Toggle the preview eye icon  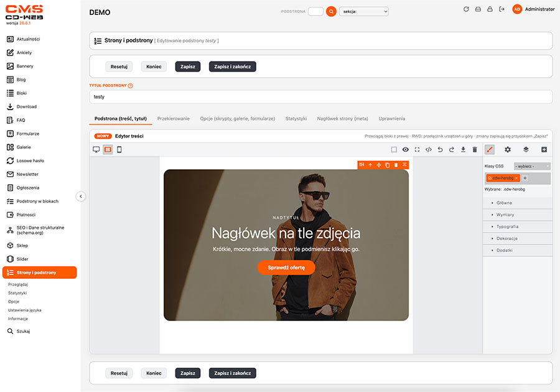[x=405, y=149]
